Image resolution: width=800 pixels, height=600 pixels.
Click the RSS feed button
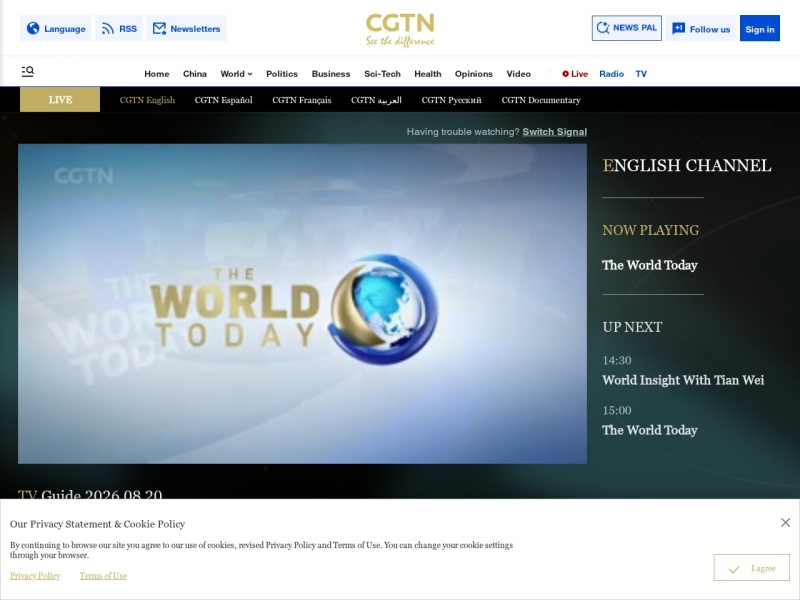(x=119, y=29)
